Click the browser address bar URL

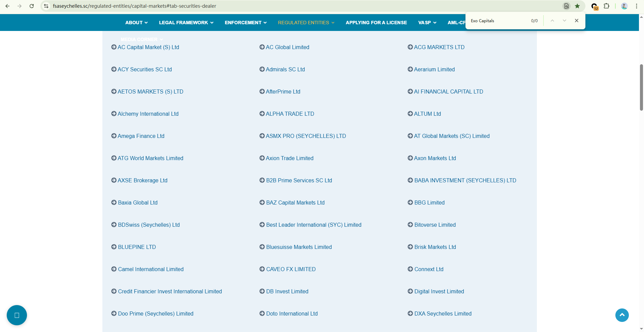tap(134, 6)
